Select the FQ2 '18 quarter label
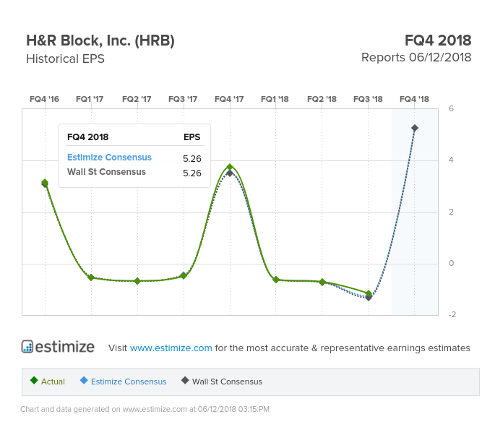This screenshot has width=495, height=448. [x=322, y=99]
